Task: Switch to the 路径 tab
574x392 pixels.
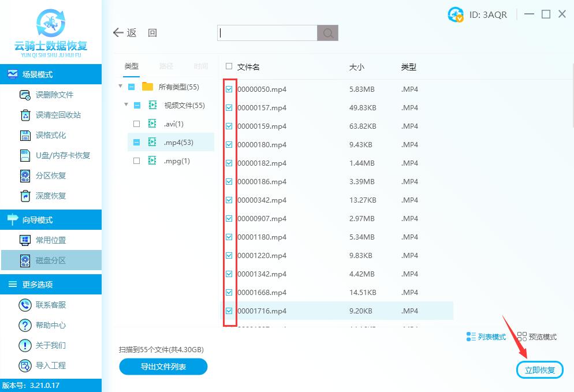Action: [166, 66]
